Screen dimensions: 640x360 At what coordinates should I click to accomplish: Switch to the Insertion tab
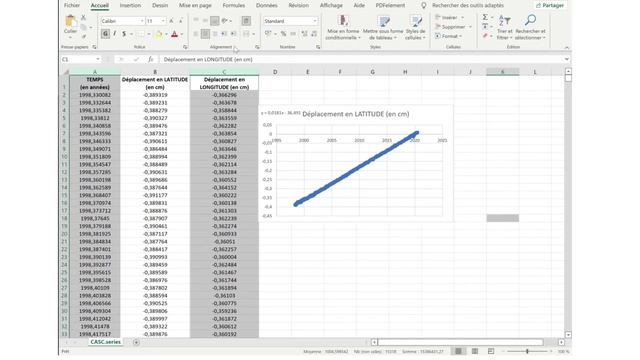[130, 5]
